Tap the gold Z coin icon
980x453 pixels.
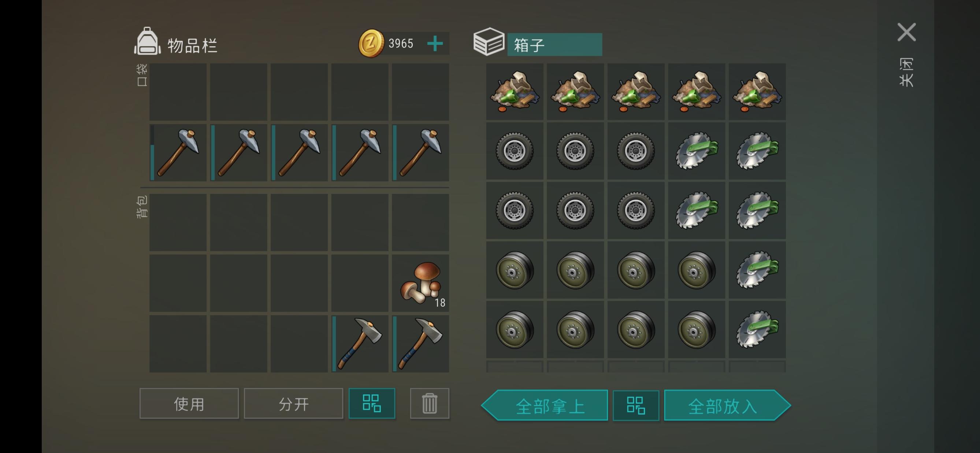(x=371, y=43)
